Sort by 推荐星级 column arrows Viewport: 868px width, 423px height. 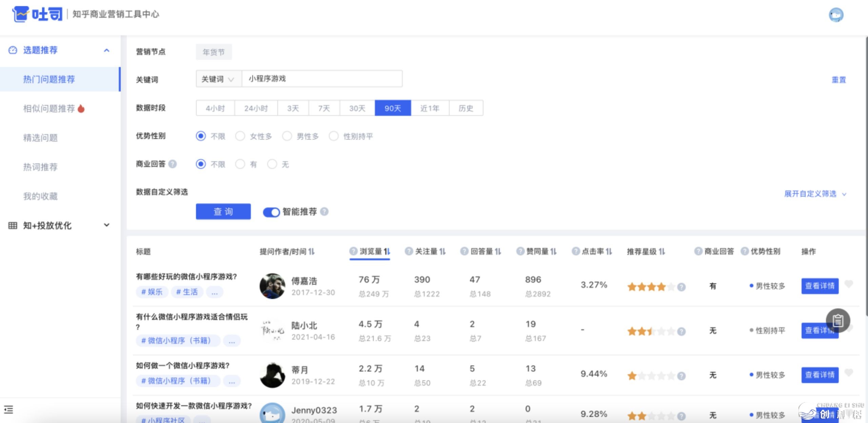(662, 251)
